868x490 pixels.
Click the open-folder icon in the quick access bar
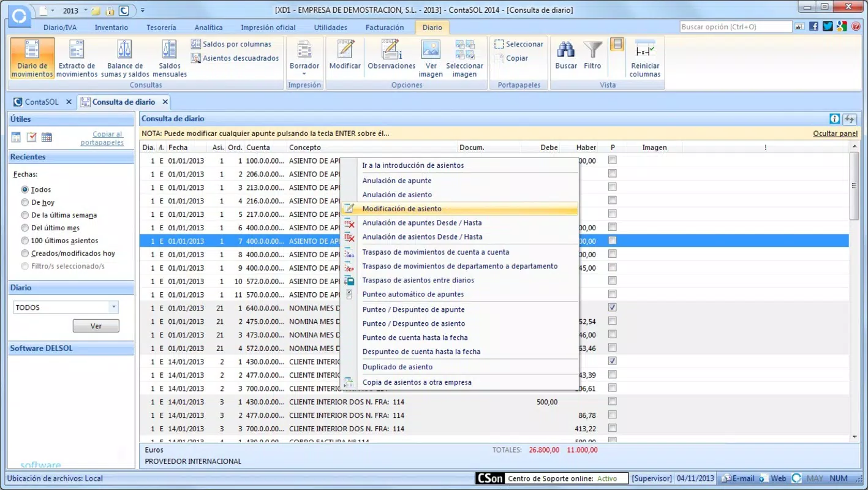[96, 11]
